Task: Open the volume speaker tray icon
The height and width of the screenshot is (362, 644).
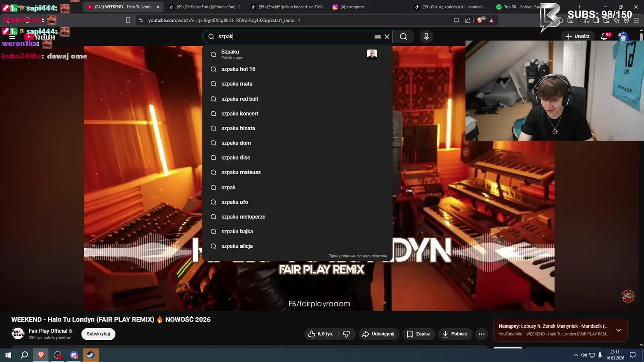Action: tap(584, 355)
